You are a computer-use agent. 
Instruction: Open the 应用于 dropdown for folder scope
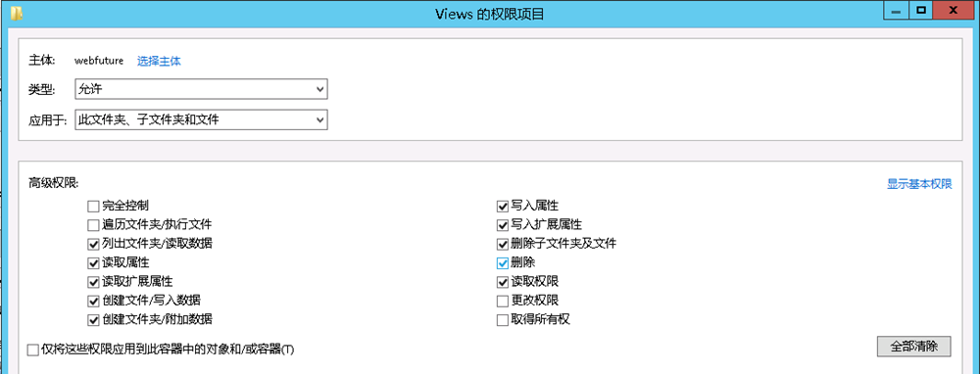tap(201, 119)
